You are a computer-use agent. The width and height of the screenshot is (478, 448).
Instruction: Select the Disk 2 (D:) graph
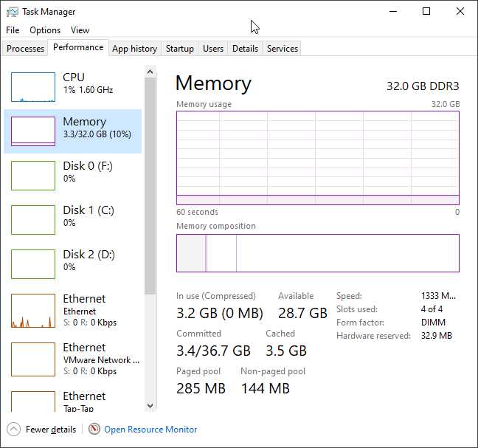coord(33,264)
